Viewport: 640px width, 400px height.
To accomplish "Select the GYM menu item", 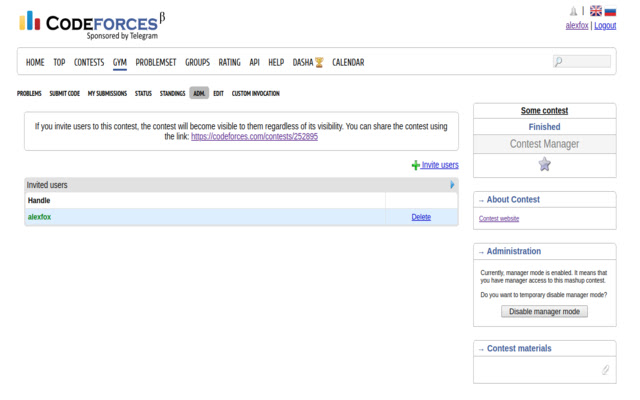I will (120, 62).
